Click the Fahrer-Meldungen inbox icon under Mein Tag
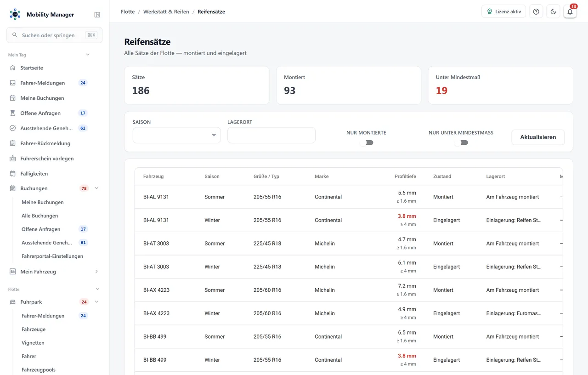 pos(13,83)
